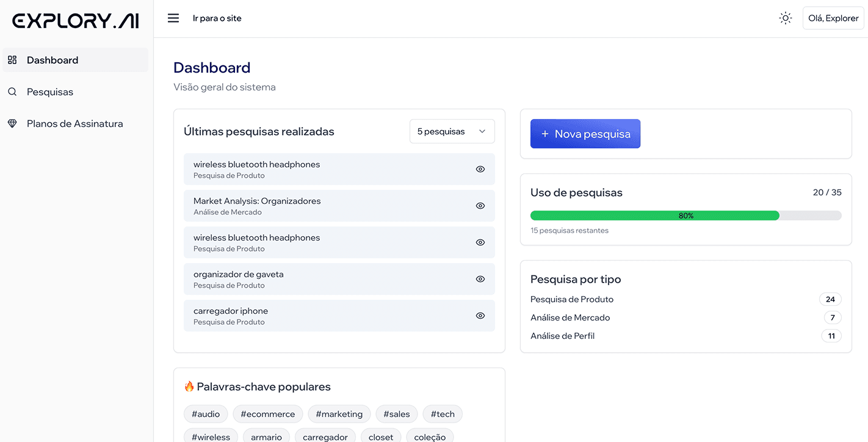Open the Pesquisas section in the sidebar
Viewport: 868px width, 442px height.
(50, 92)
